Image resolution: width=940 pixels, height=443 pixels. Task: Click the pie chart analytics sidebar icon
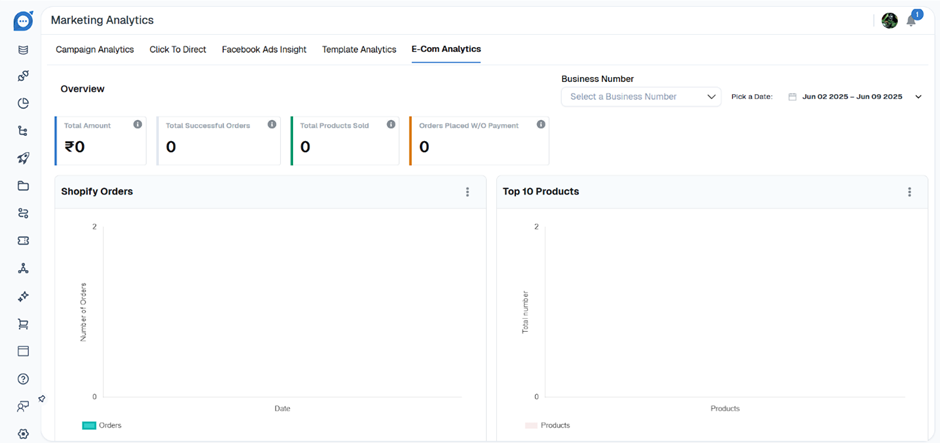coord(23,103)
